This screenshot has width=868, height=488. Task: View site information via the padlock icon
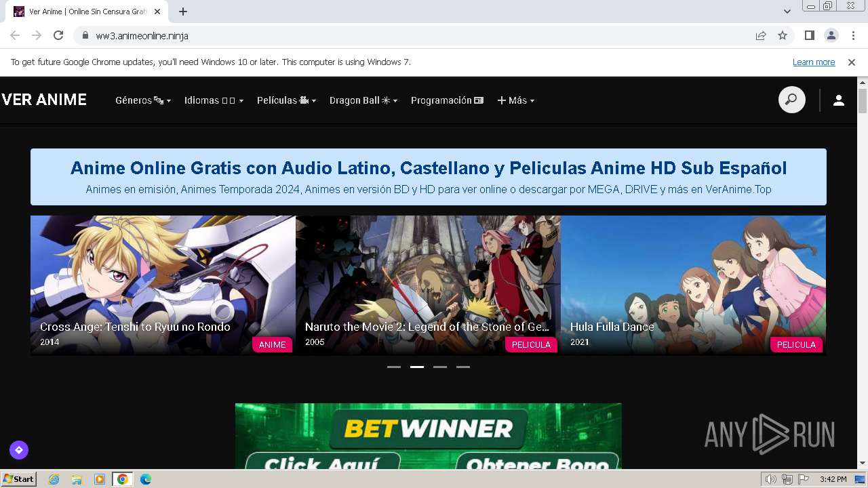click(x=85, y=35)
